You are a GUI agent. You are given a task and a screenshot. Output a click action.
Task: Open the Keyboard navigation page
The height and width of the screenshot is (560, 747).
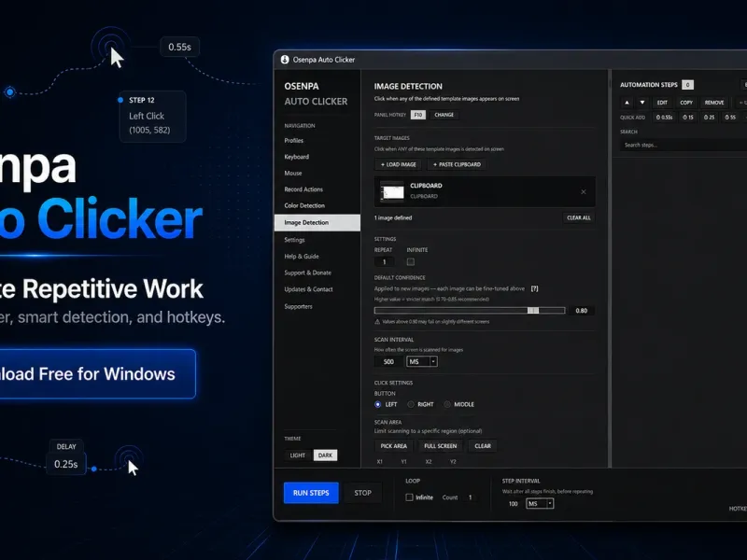297,157
